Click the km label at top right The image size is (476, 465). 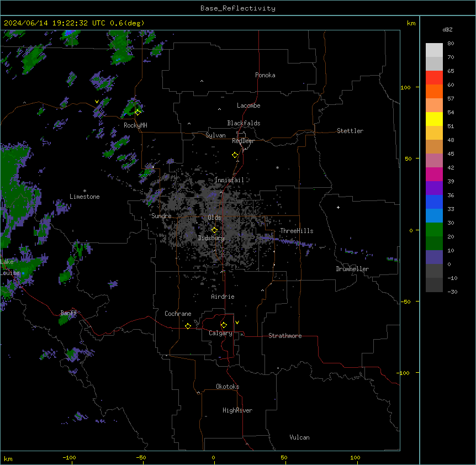411,23
